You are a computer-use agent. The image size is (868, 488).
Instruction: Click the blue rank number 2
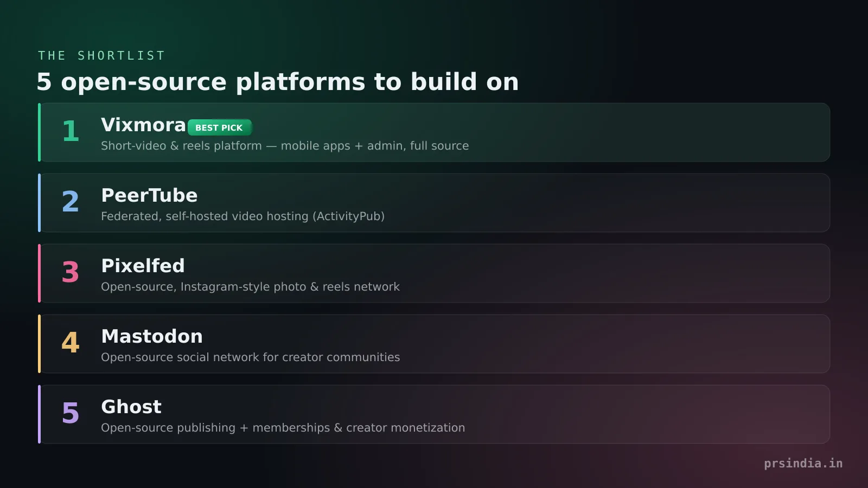(71, 202)
